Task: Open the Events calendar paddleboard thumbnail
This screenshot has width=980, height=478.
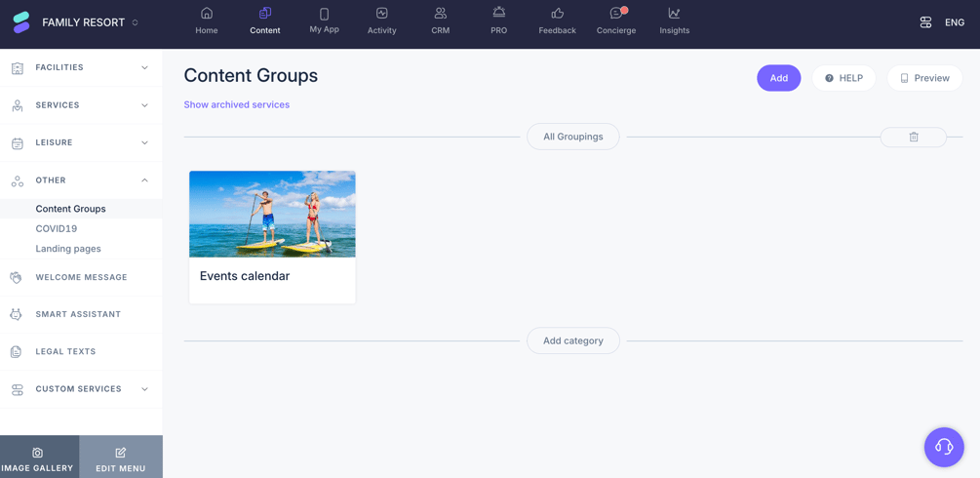Action: (272, 214)
